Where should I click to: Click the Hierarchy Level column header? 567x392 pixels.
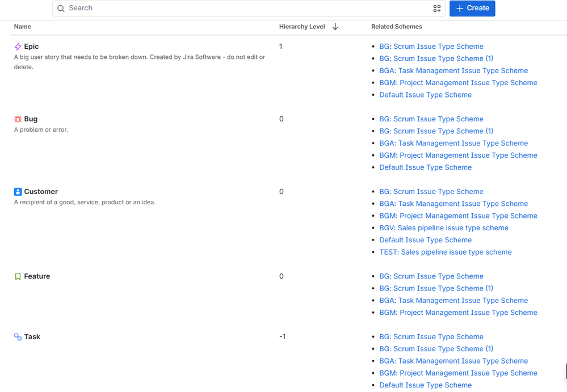tap(302, 27)
